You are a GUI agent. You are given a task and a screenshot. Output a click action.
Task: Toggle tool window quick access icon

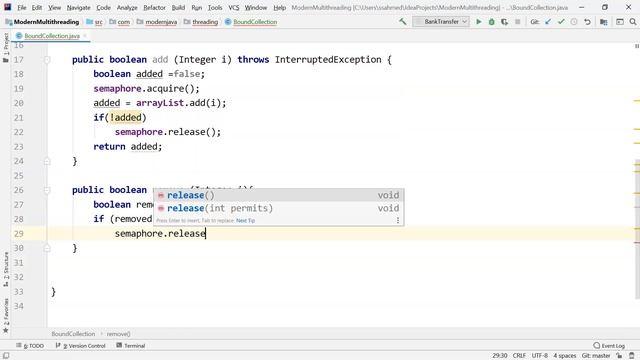coord(6,356)
